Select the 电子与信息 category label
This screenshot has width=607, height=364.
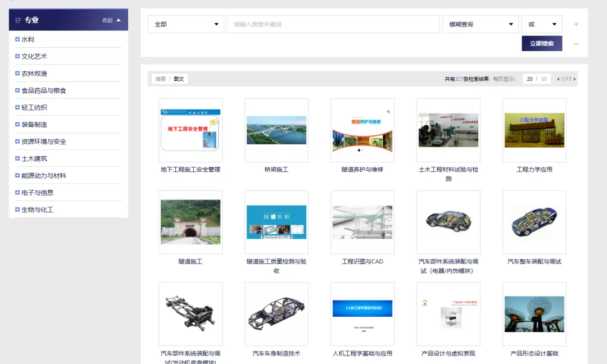tap(37, 193)
